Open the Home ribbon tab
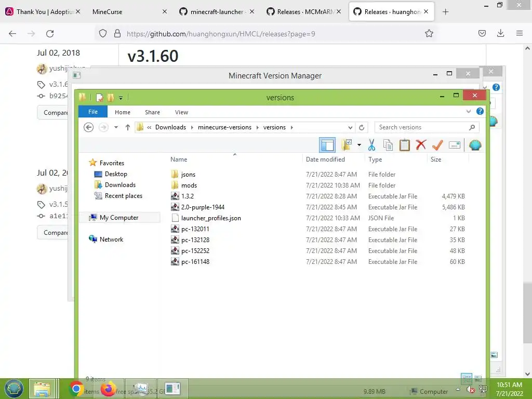Viewport: 532px width, 399px height. coord(123,112)
